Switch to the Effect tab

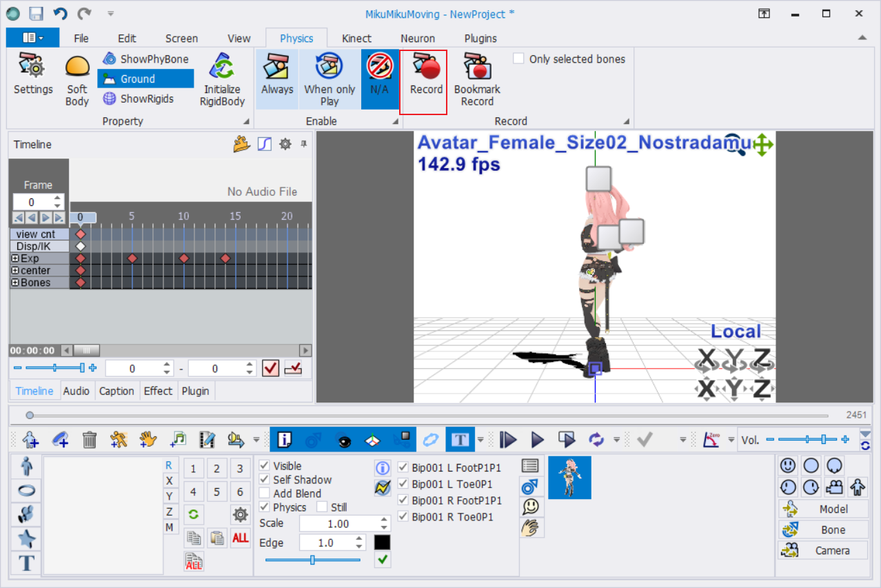pos(158,391)
